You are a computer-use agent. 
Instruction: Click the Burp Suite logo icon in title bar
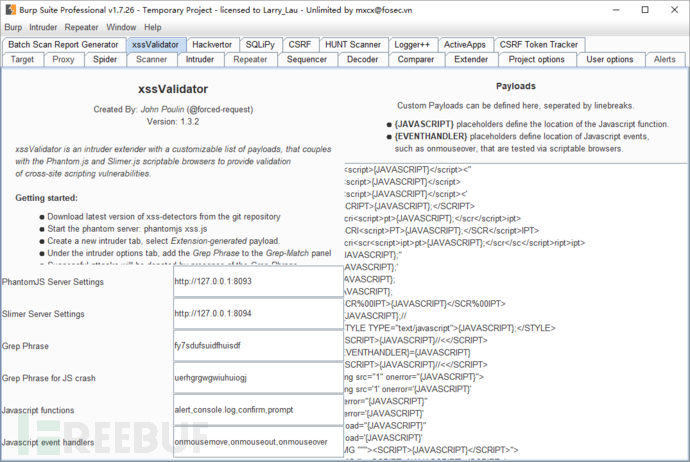click(x=11, y=10)
